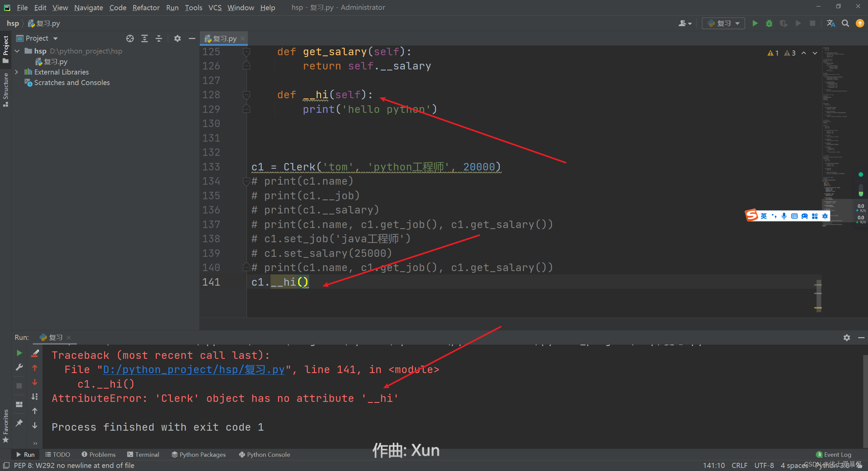Fold comment block at line 134

point(246,181)
